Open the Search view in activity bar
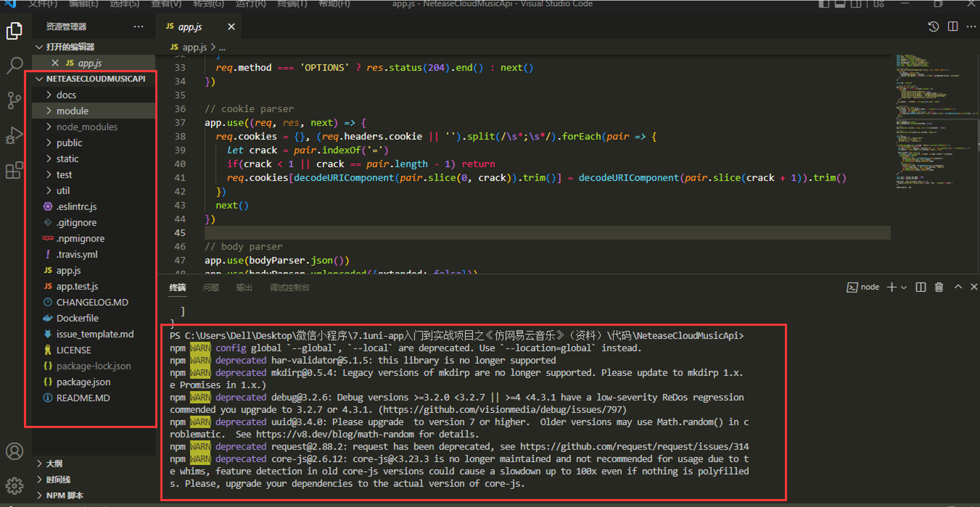980x507 pixels. pyautogui.click(x=15, y=65)
